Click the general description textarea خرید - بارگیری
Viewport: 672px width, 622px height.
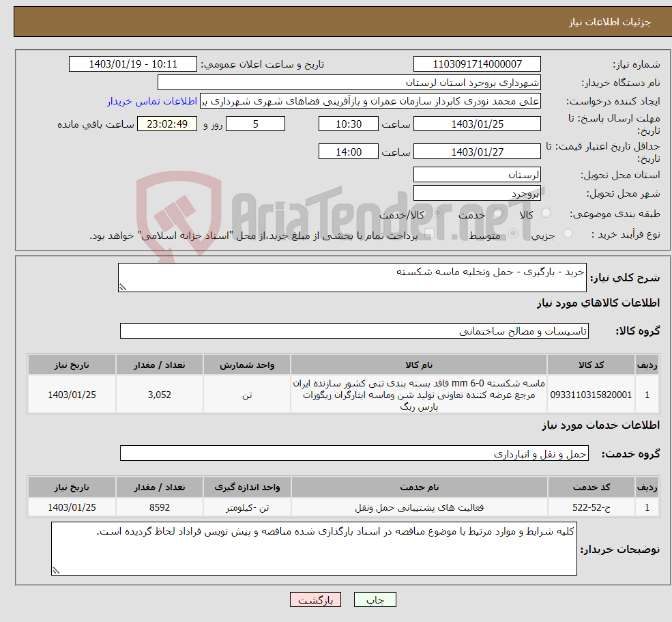[x=352, y=277]
